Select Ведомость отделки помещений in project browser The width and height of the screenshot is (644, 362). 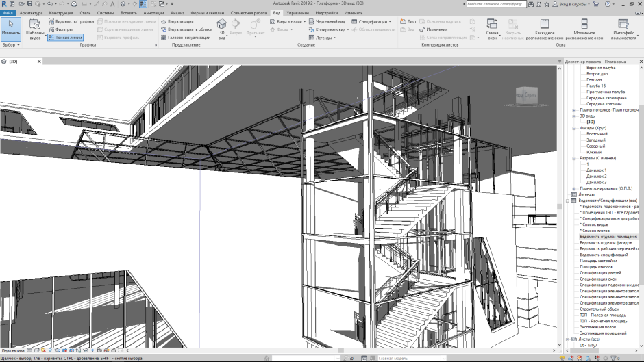tap(608, 237)
